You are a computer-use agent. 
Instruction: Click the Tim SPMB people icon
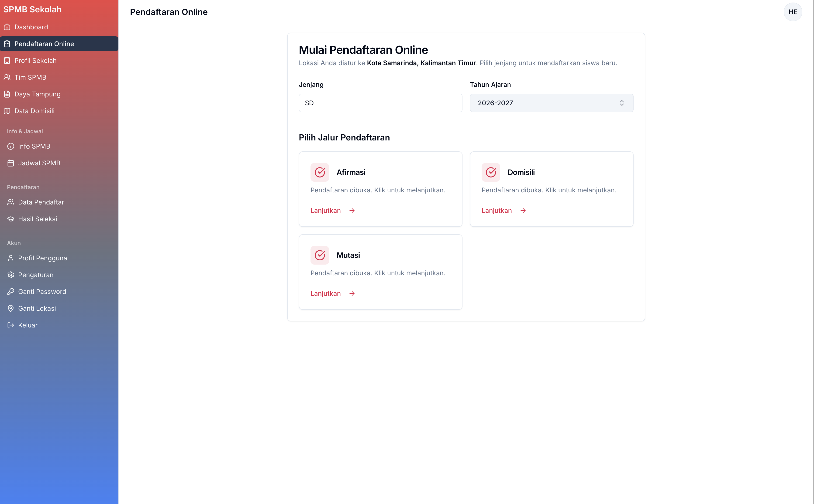7,77
